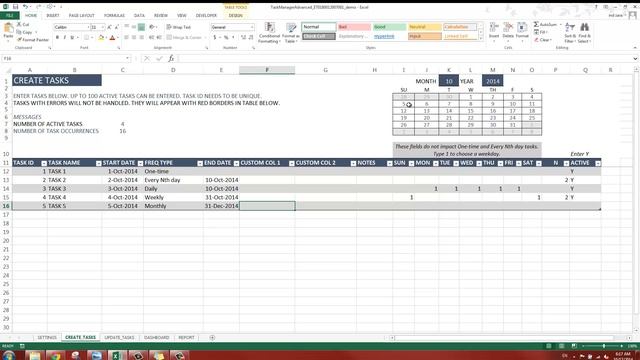Toggle bold formatting
Viewport: 640px width, 360px height.
(x=57, y=38)
